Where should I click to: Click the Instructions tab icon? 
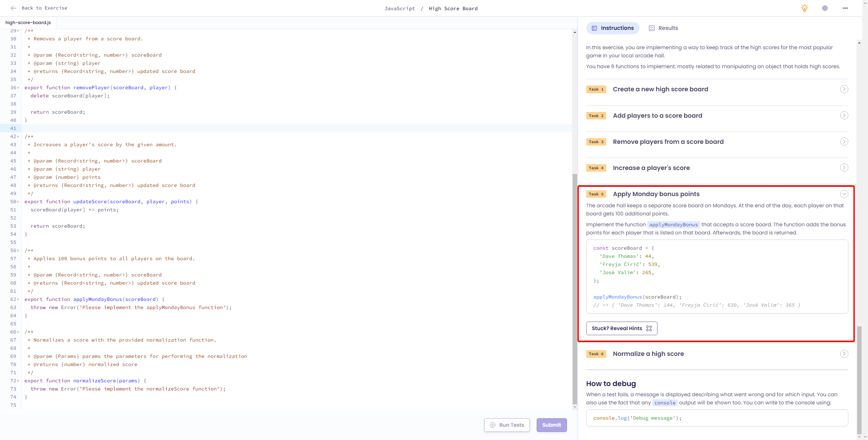point(594,28)
